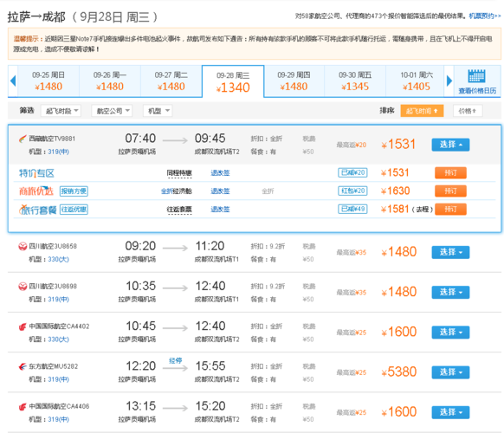504x433 pixels.
Task: Click the 同程特惠 label
Action: (x=179, y=173)
